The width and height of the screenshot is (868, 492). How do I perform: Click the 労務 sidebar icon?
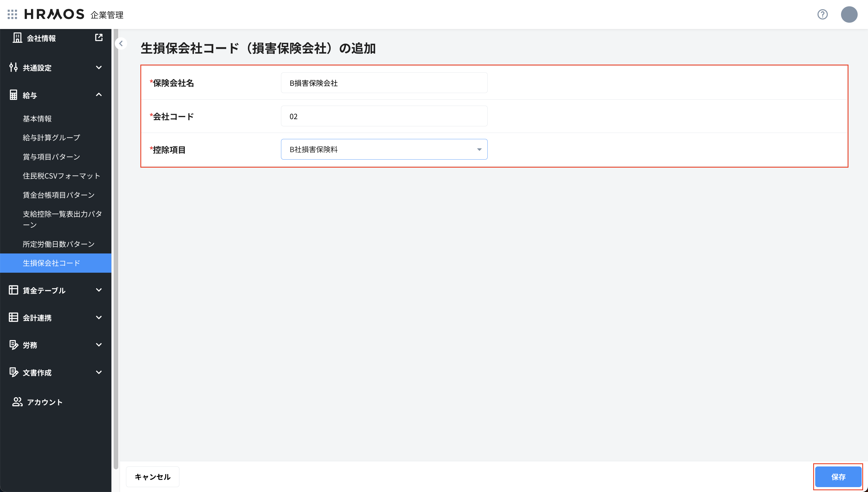point(14,345)
